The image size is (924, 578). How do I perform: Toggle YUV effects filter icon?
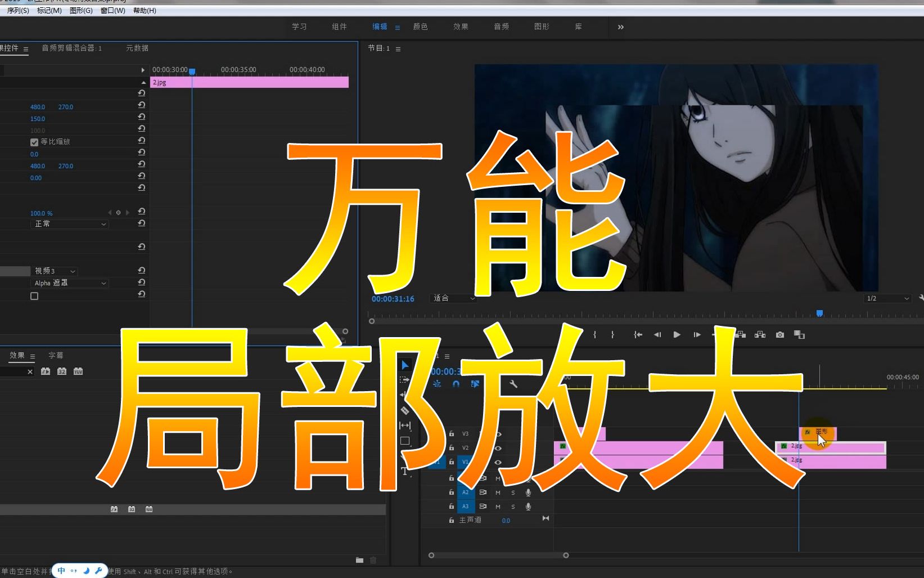pyautogui.click(x=78, y=371)
